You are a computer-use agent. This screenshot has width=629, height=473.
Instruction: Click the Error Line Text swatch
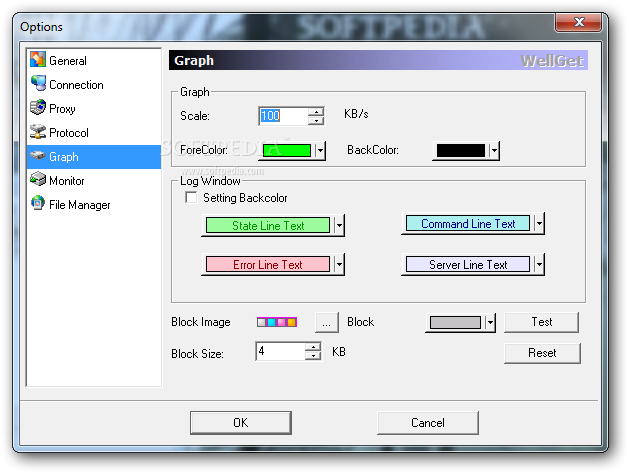tap(268, 264)
